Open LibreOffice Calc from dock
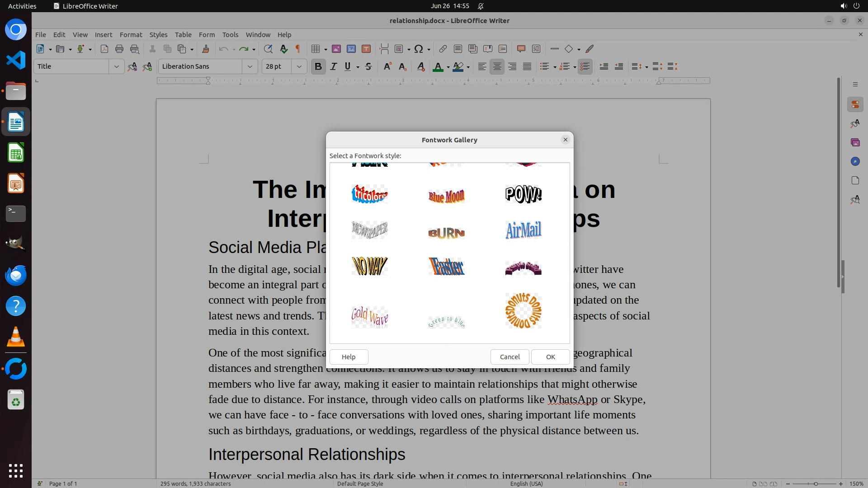The image size is (868, 488). coord(16,153)
